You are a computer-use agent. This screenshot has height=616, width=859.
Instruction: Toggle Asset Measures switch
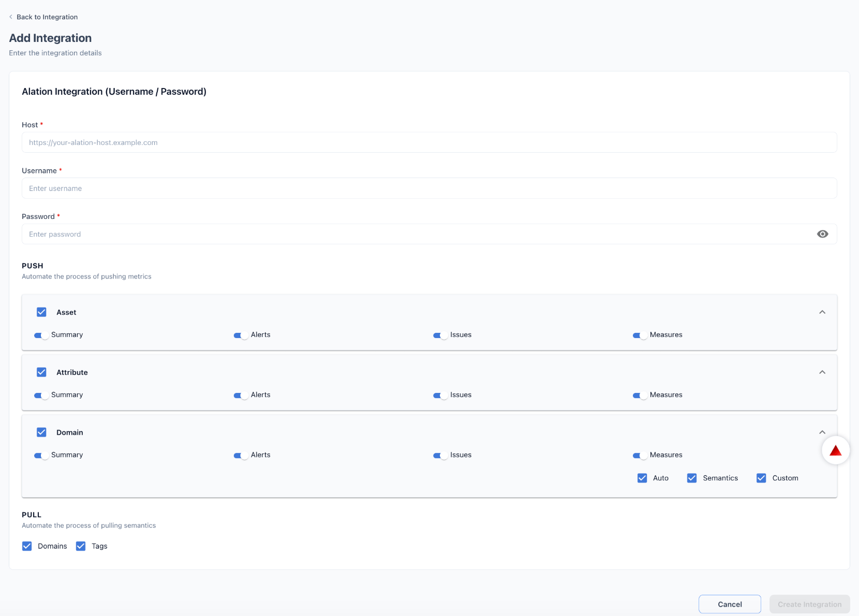pyautogui.click(x=640, y=335)
